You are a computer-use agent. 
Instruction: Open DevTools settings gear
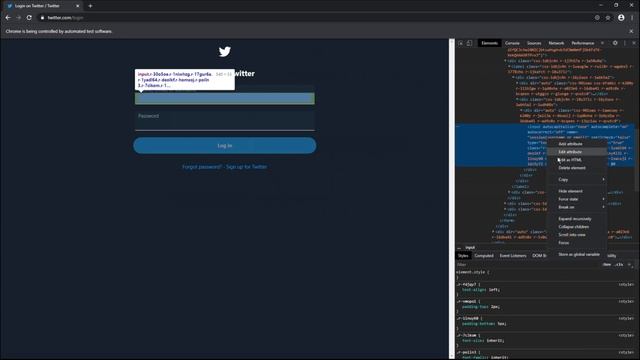(615, 43)
